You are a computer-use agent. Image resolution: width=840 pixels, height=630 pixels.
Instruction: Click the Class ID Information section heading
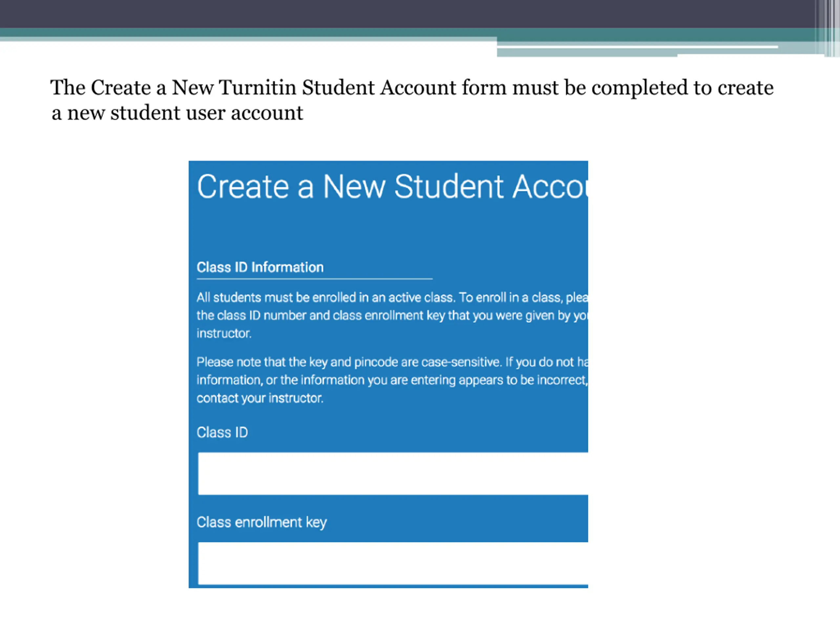click(x=260, y=267)
